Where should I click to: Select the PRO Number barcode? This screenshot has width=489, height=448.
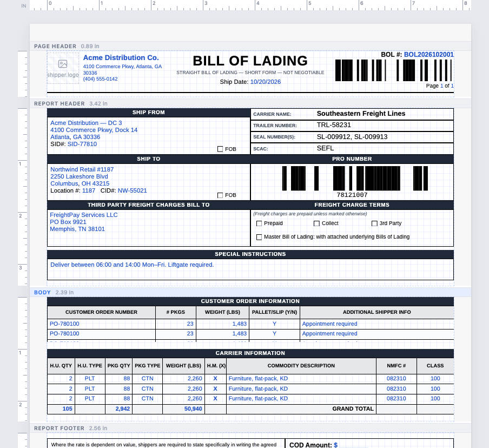[355, 178]
